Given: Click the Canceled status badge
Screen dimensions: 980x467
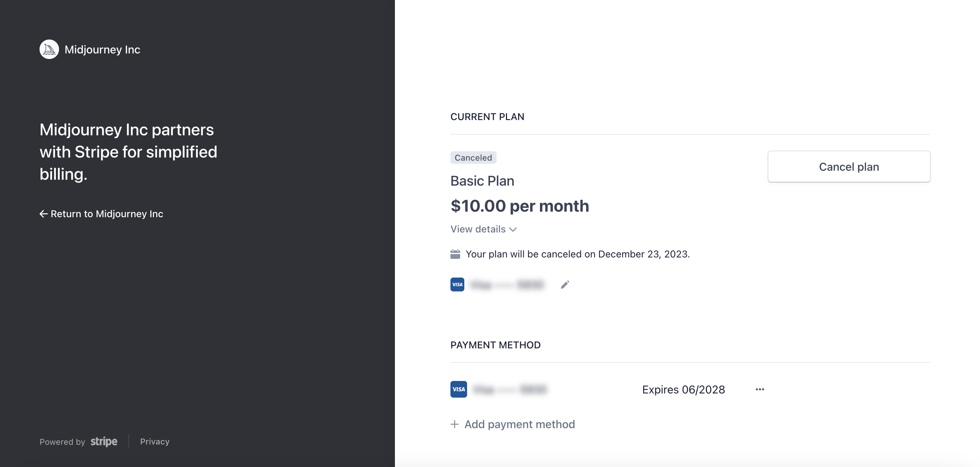Looking at the screenshot, I should coord(473,158).
